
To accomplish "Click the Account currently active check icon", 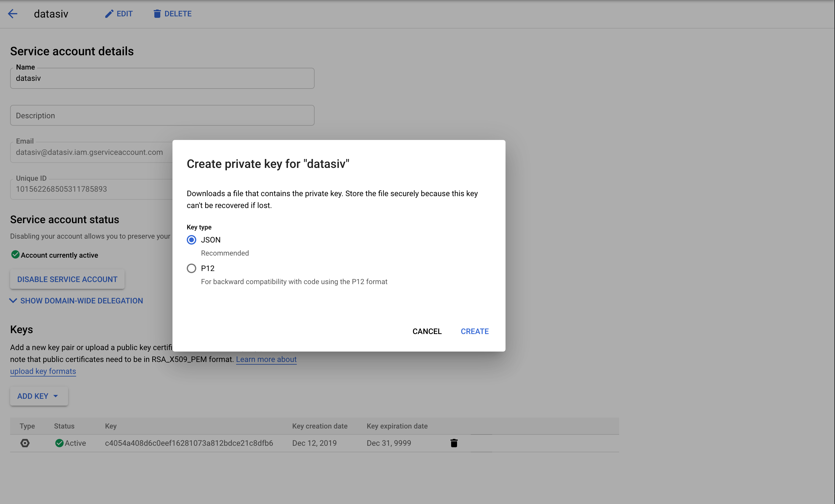I will [x=15, y=254].
